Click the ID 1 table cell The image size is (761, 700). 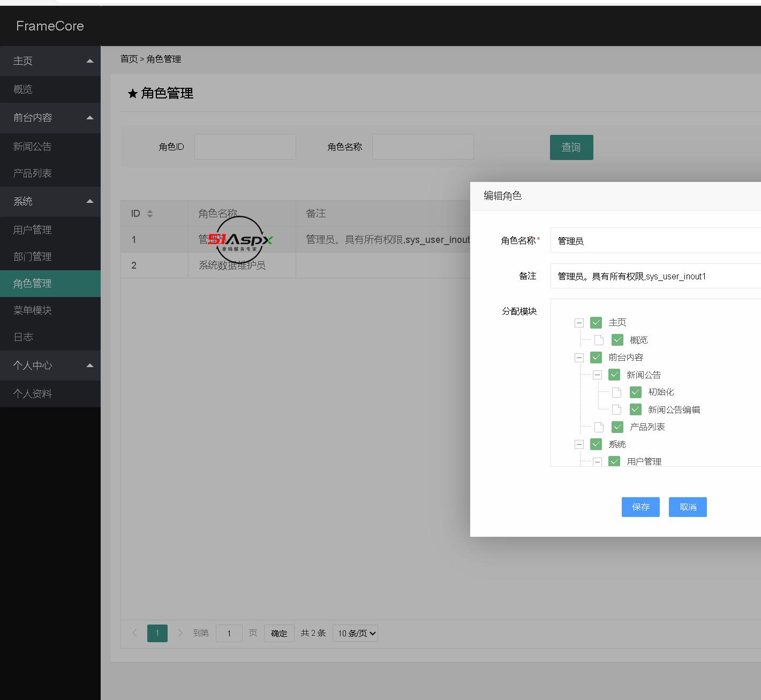pos(154,239)
